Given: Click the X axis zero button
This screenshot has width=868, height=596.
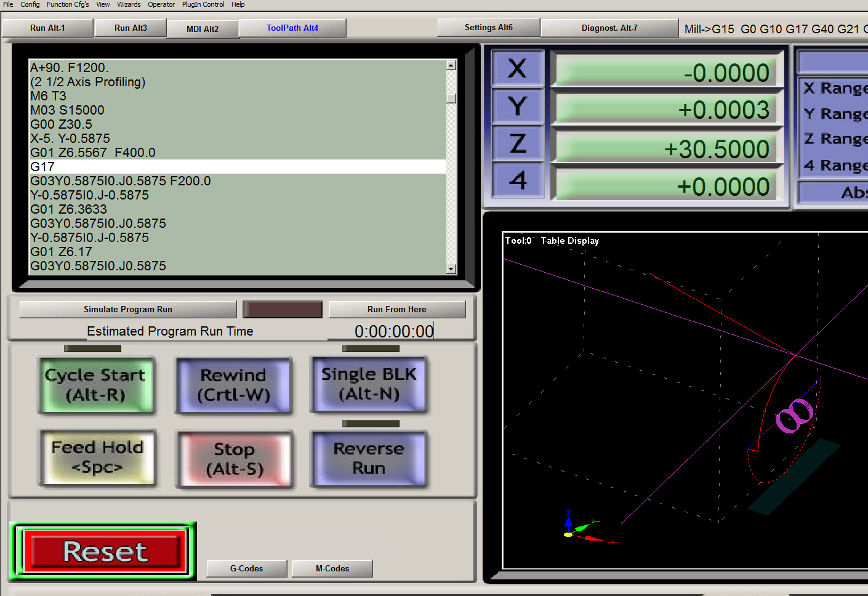Looking at the screenshot, I should click(517, 68).
